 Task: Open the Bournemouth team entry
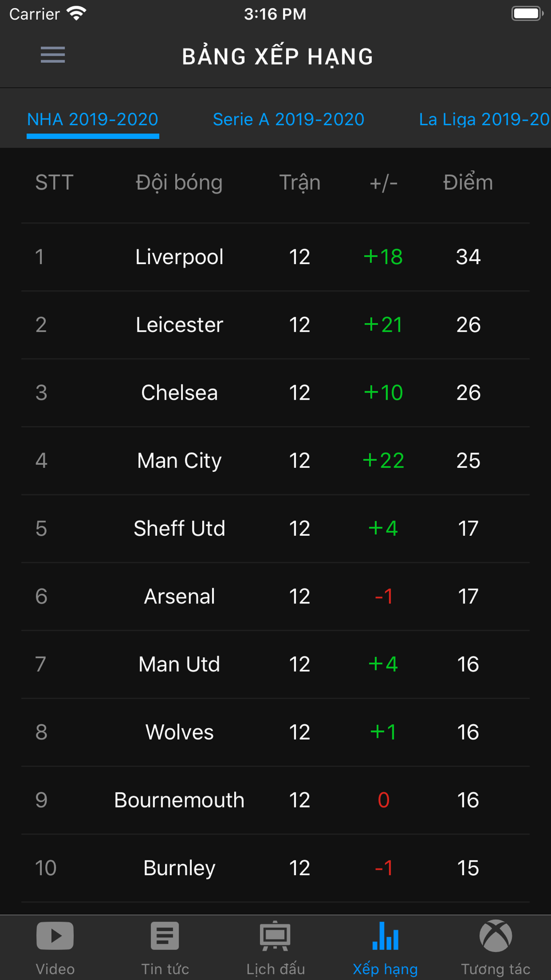pyautogui.click(x=180, y=800)
